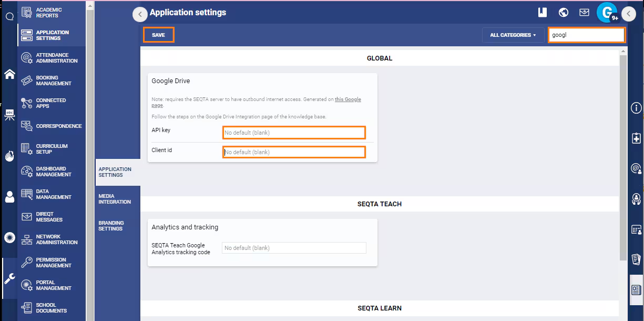
Task: Click the info icon in the right rail
Action: [636, 108]
